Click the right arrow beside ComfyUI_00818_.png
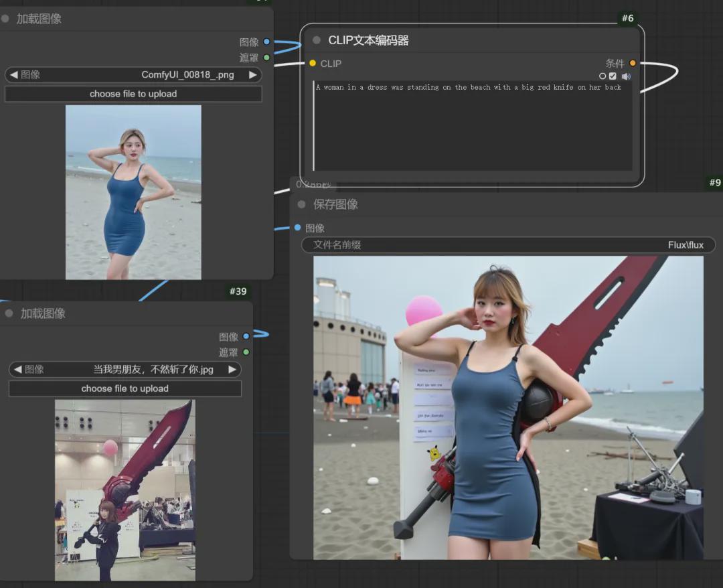Screen dimensions: 723x588 tap(252, 75)
